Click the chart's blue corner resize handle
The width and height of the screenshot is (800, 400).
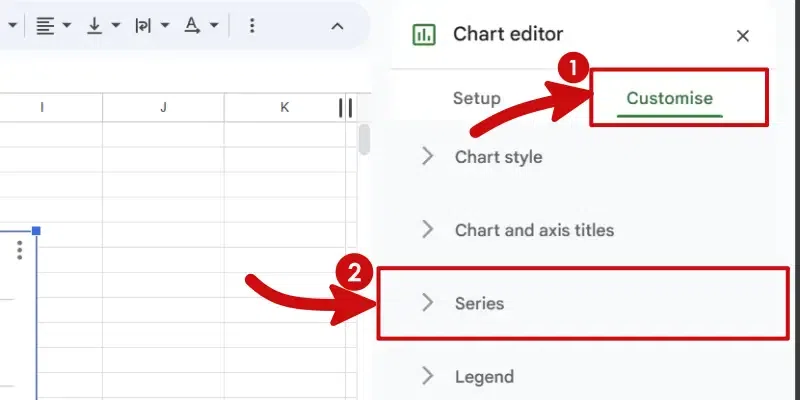click(x=37, y=232)
